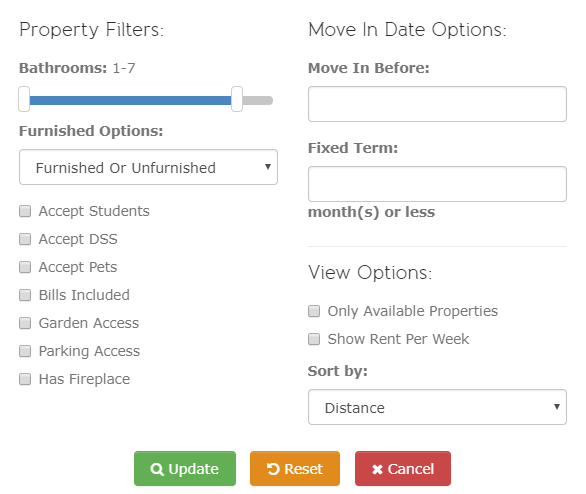Toggle the Bills Included checkbox
586x494 pixels.
coord(25,295)
